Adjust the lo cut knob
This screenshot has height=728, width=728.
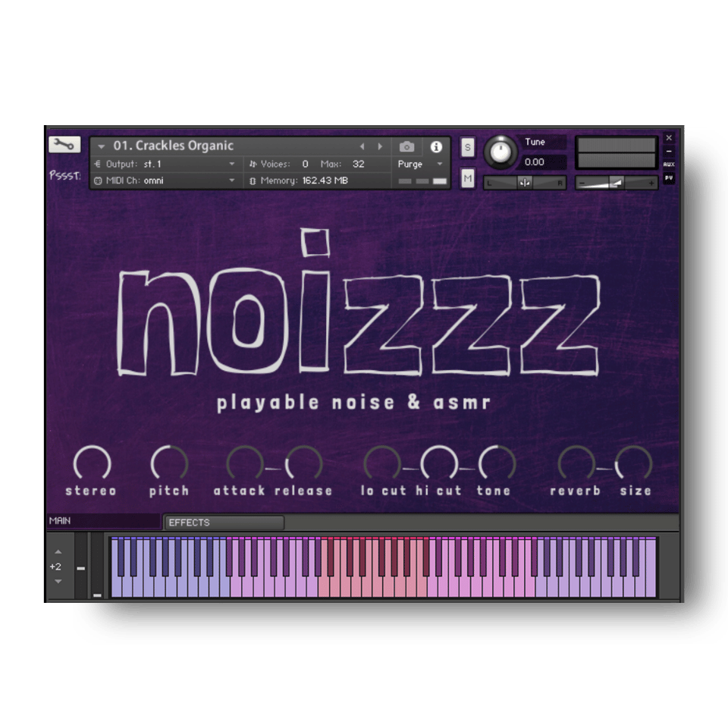pos(381,463)
